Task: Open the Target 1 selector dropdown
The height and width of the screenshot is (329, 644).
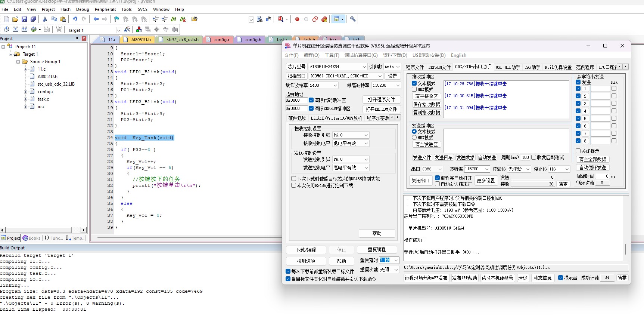Action: tap(118, 30)
